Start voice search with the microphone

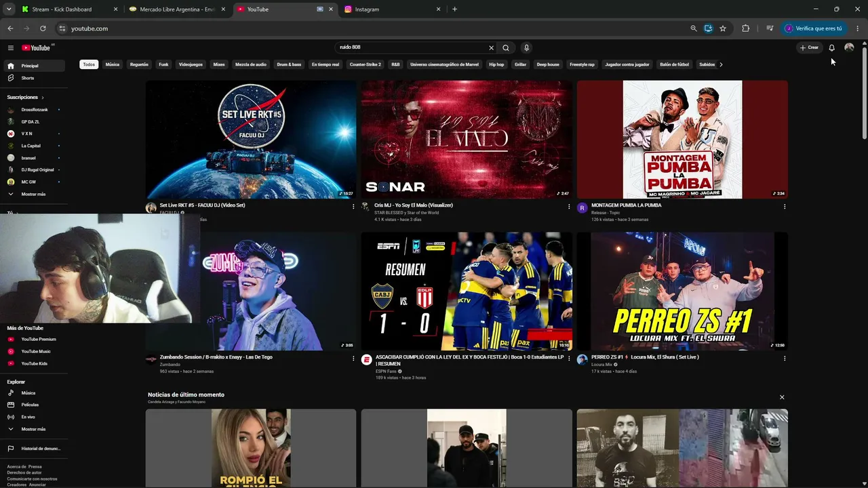[x=526, y=47]
